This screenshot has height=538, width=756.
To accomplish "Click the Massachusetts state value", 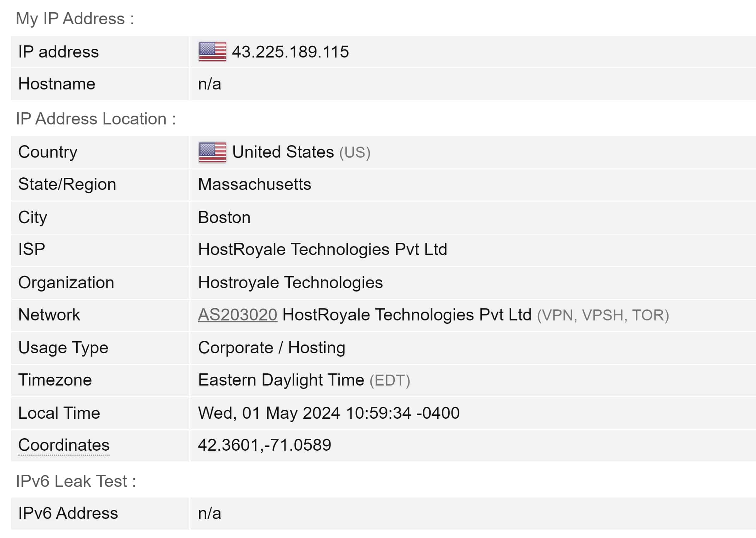I will [254, 184].
